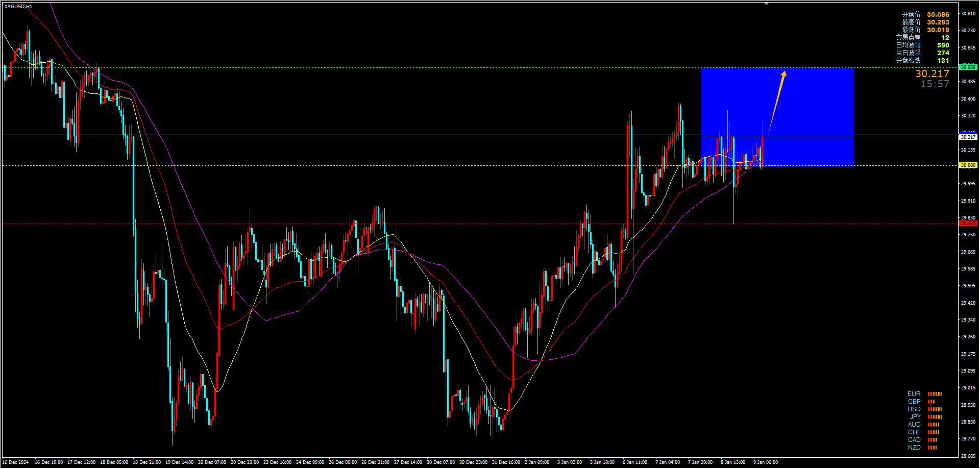Click the 30 Dec 23:00 time axis label
Image resolution: width=980 pixels, height=469 pixels.
(473, 462)
